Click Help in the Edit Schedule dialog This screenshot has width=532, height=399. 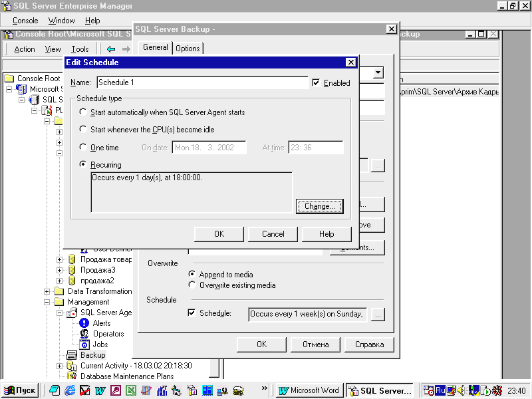coord(327,234)
